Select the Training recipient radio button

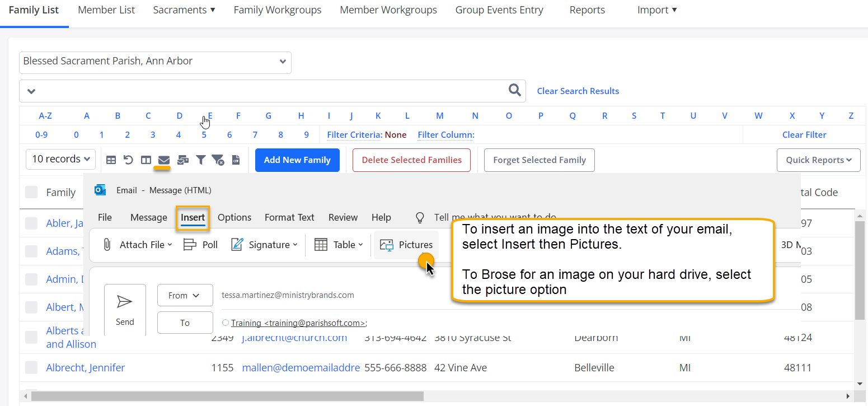226,323
